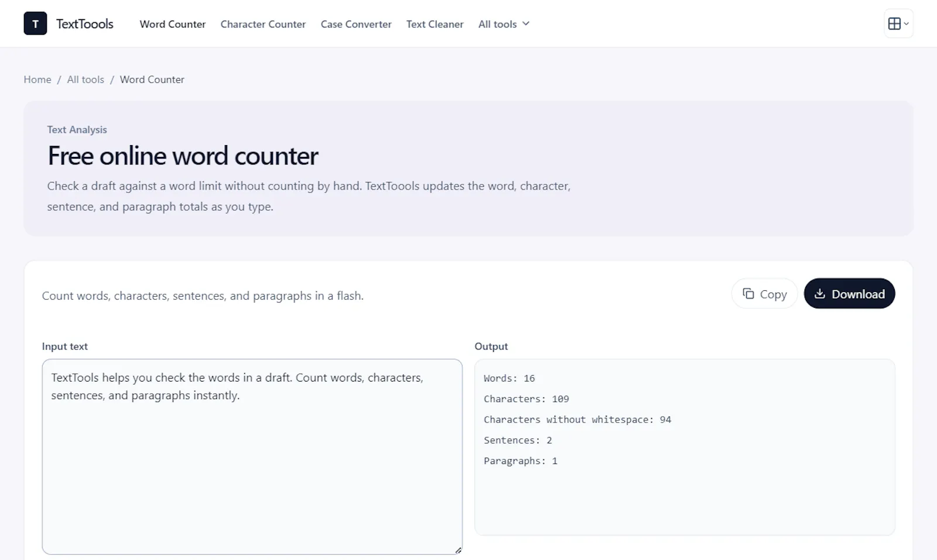Open the top-right layout menu chevron
937x560 pixels.
906,24
